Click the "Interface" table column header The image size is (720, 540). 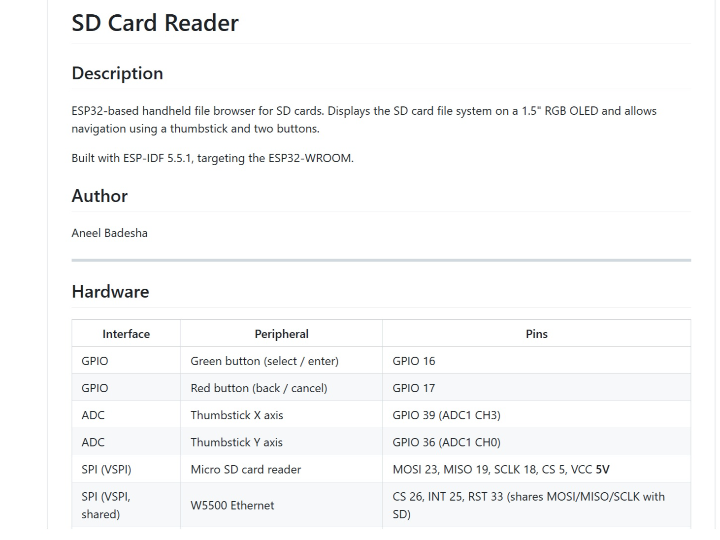click(126, 334)
